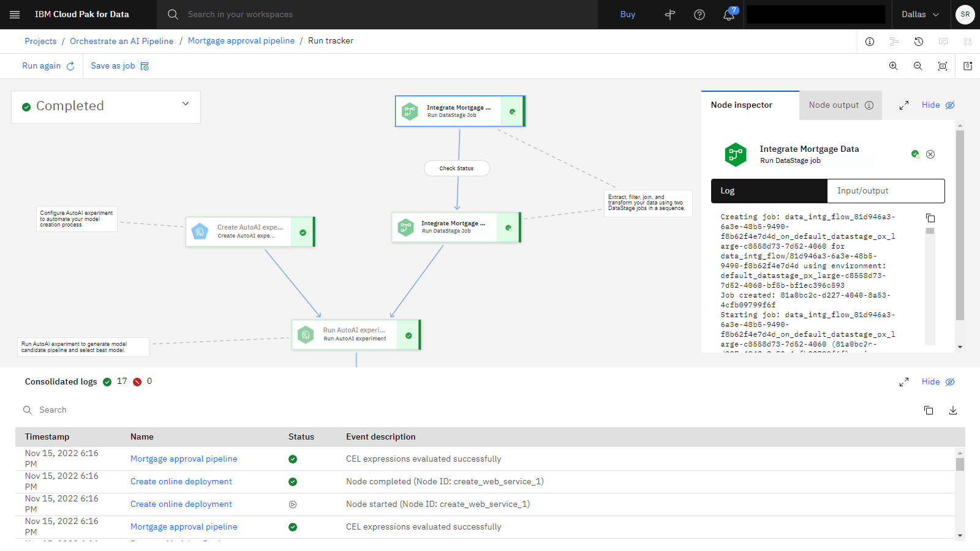Screen dimensions: 980x551
Task: Expand the Consolidated logs panel
Action: pos(904,382)
